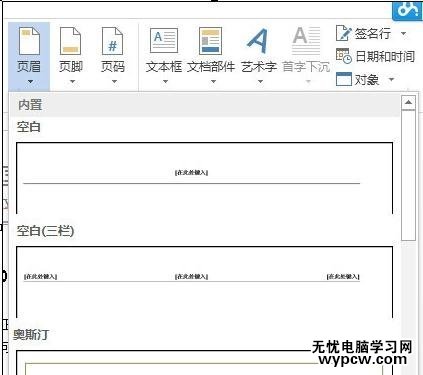The height and width of the screenshot is (375, 423).
Task: Click the 空白(三栏) template title
Action: 45,231
